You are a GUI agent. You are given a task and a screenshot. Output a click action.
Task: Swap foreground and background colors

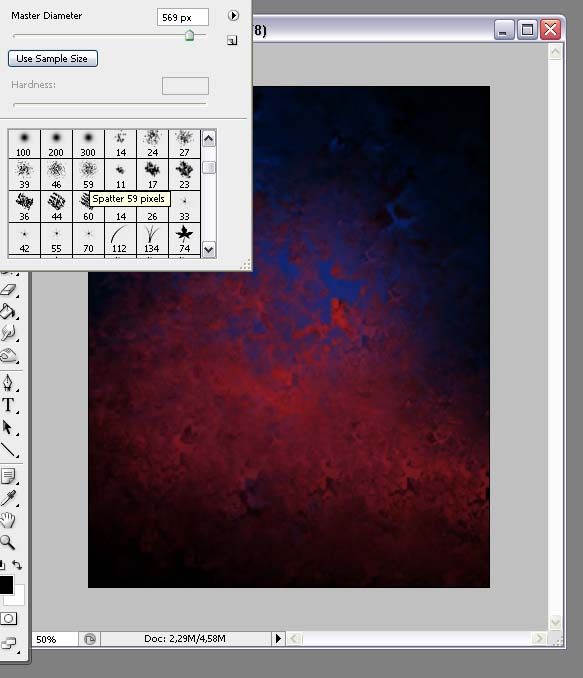[17, 565]
